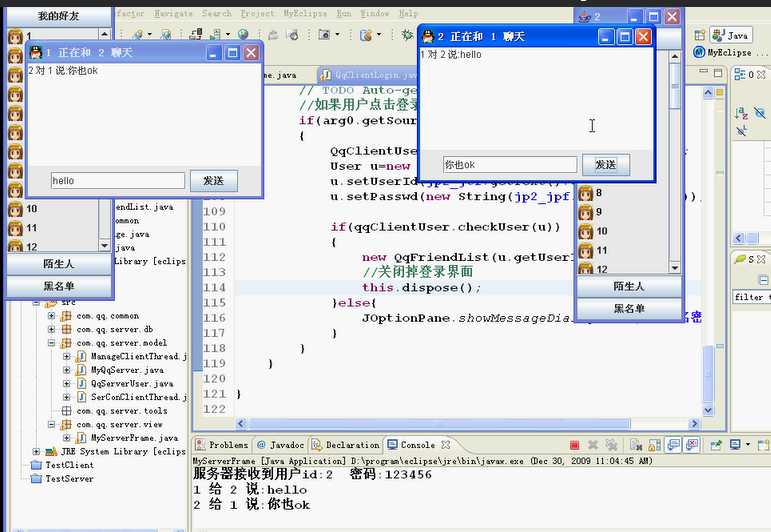771x532 pixels.
Task: Toggle alphabetical sort in Outline view
Action: (741, 114)
